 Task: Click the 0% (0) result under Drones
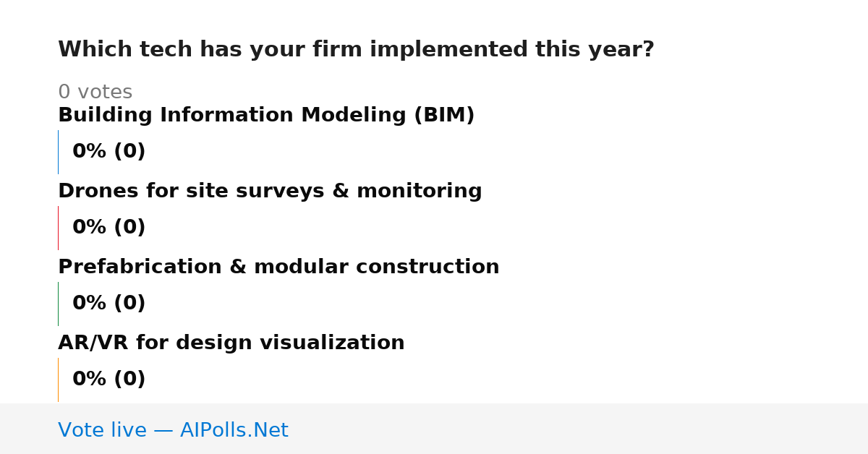tap(109, 228)
